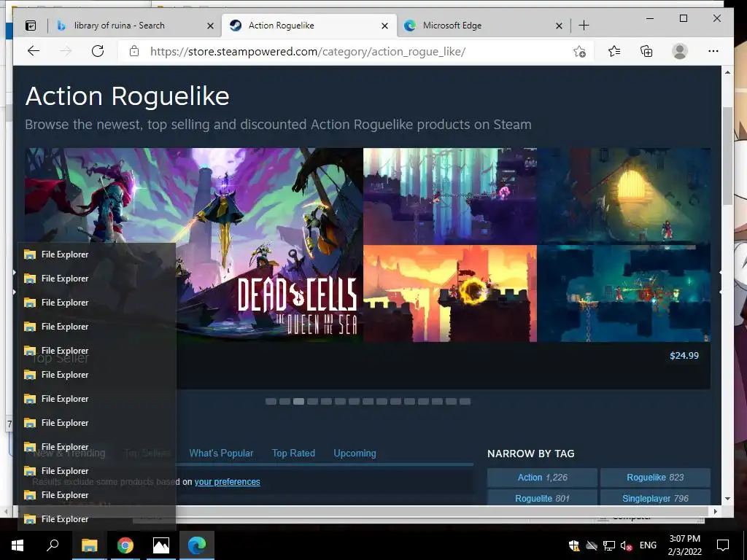The width and height of the screenshot is (747, 560).
Task: Click the $24.99 price label
Action: (684, 356)
